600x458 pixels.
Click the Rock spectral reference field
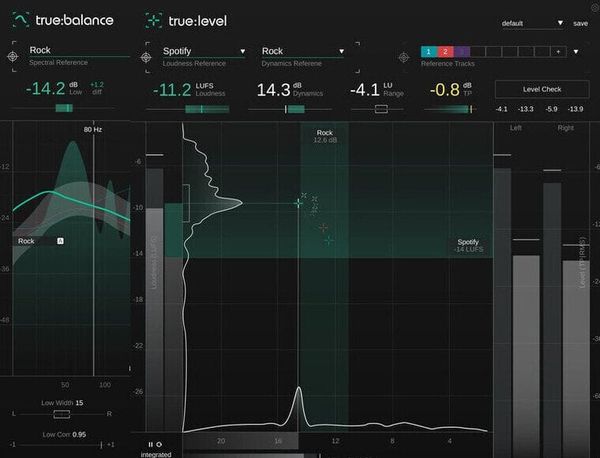click(x=70, y=50)
